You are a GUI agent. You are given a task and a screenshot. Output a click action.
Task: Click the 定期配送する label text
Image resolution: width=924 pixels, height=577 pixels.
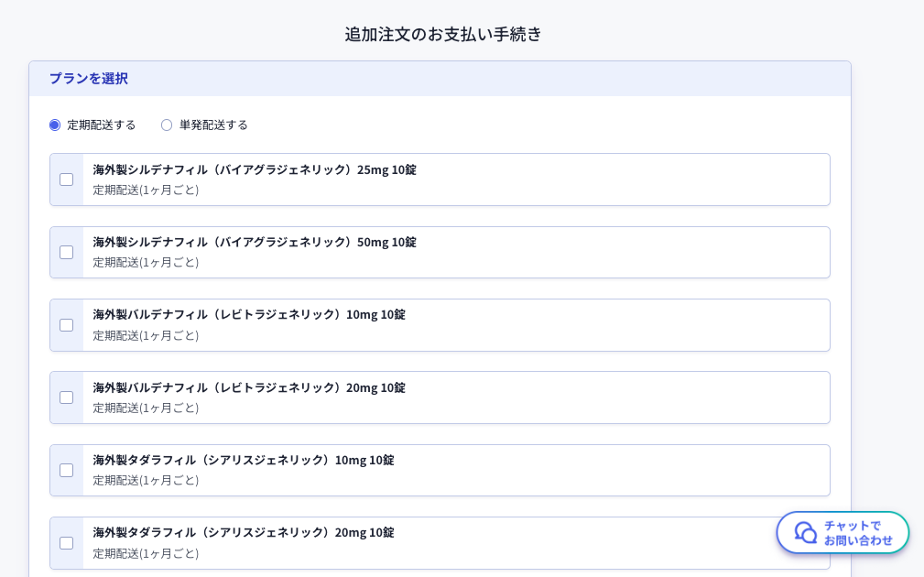(101, 125)
